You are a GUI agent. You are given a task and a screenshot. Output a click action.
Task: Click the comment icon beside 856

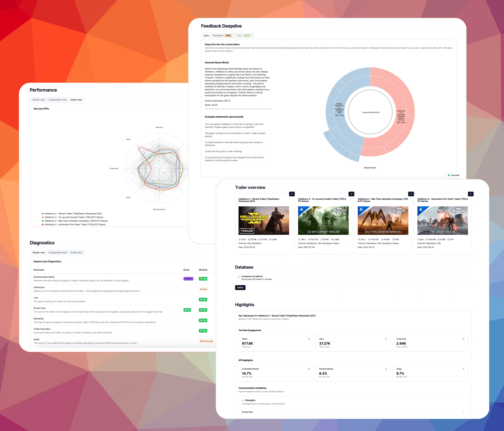click(394, 240)
